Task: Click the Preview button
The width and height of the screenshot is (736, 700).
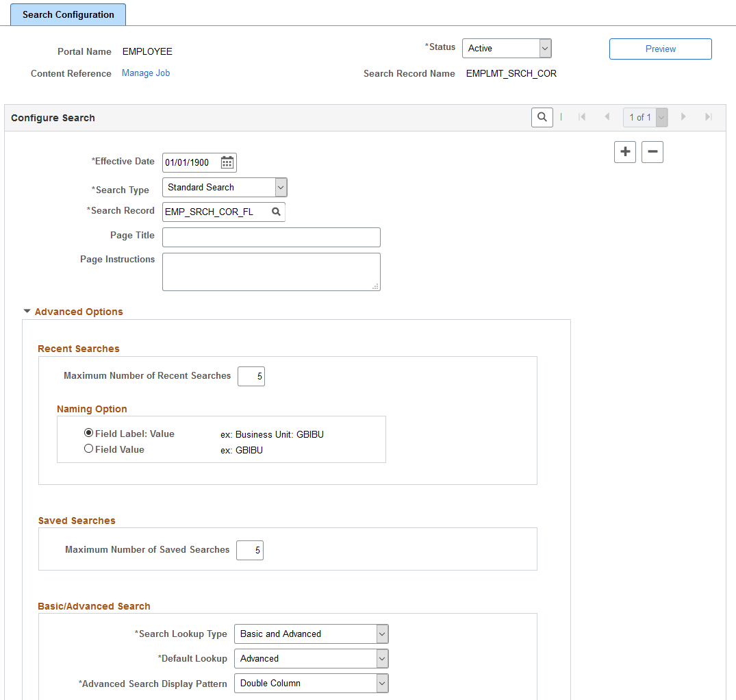Action: pyautogui.click(x=659, y=49)
